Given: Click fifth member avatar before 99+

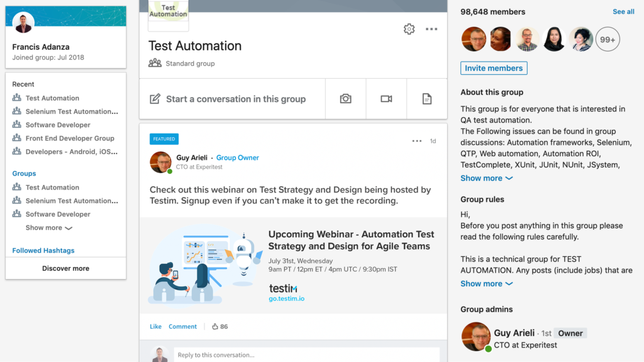Looking at the screenshot, I should click(580, 40).
